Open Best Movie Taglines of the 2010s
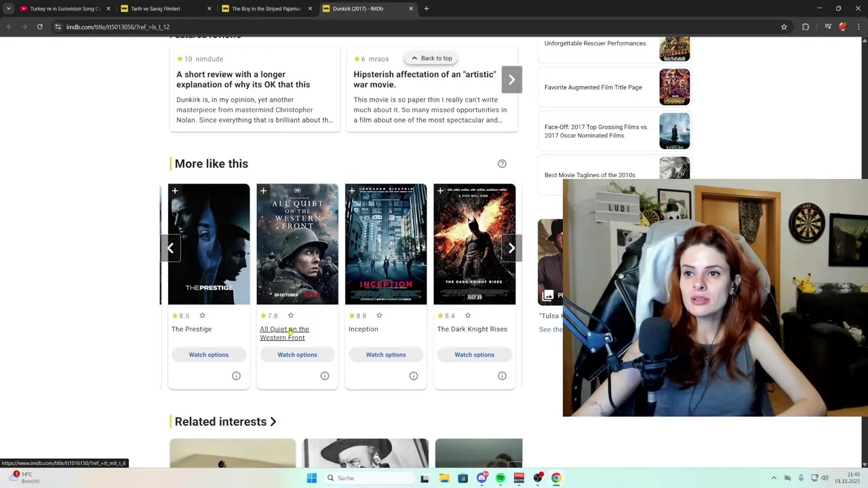 tap(590, 175)
